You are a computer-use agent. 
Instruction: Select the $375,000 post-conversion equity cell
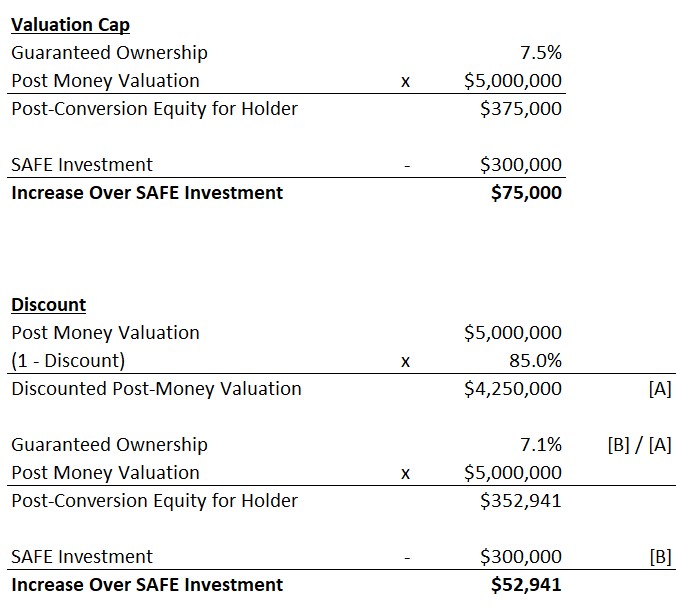pyautogui.click(x=520, y=109)
